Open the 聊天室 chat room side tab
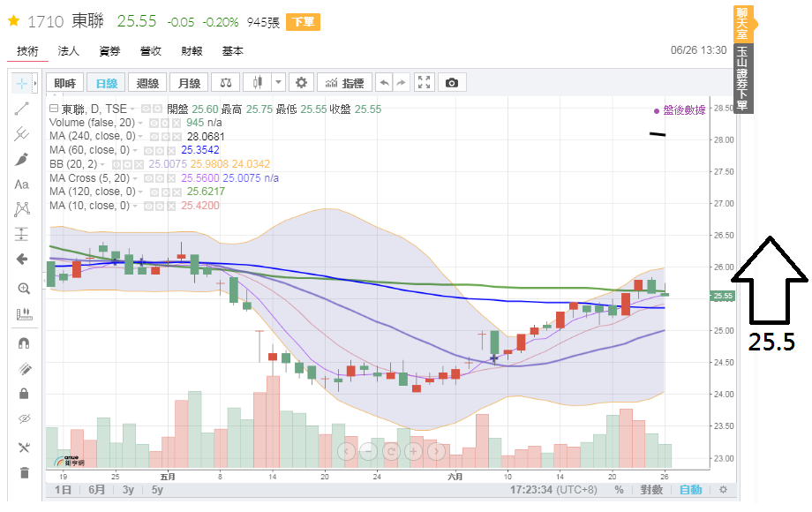812x512 pixels. [x=742, y=24]
